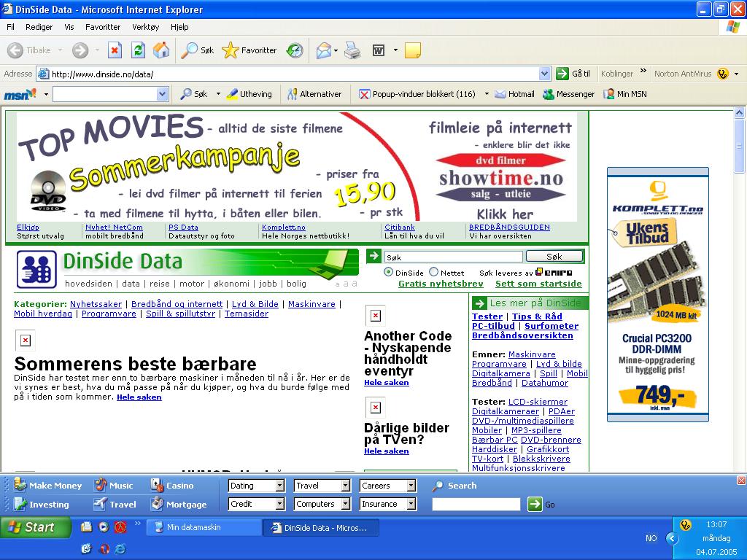Viewport: 747px width, 560px height.
Task: Expand the Credit dropdown
Action: (280, 504)
